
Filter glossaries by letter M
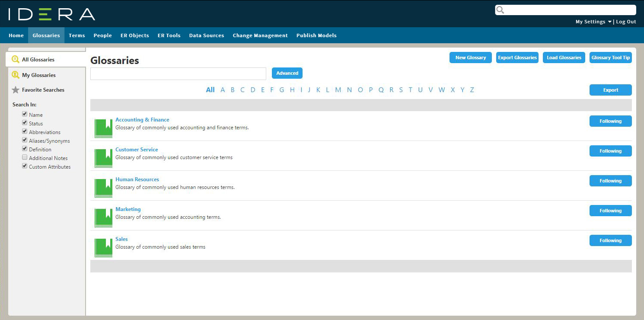click(338, 90)
